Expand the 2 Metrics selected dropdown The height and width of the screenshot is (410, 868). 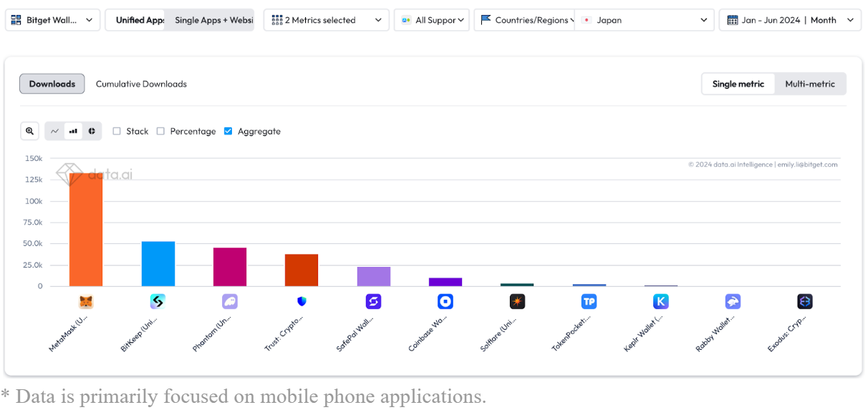[x=327, y=20]
